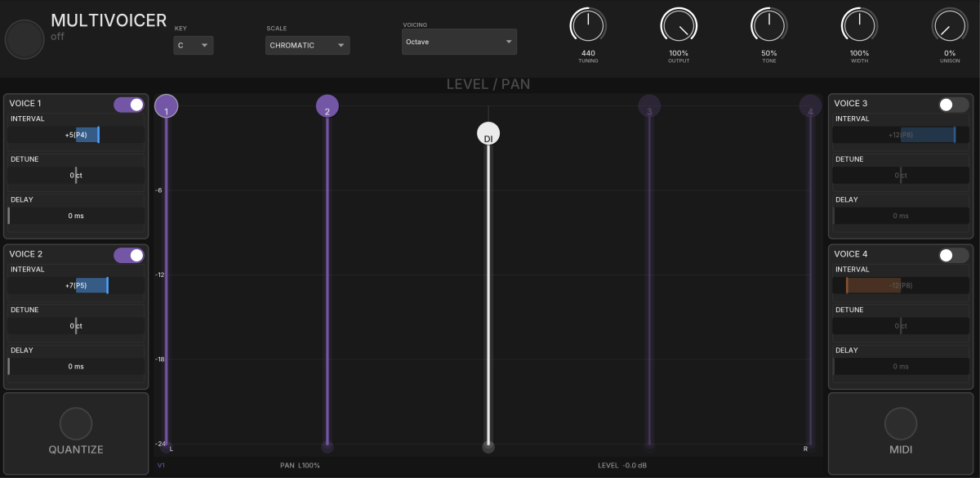Viewport: 980px width, 478px height.
Task: Click the Tuning knob set to 440
Action: (x=587, y=26)
